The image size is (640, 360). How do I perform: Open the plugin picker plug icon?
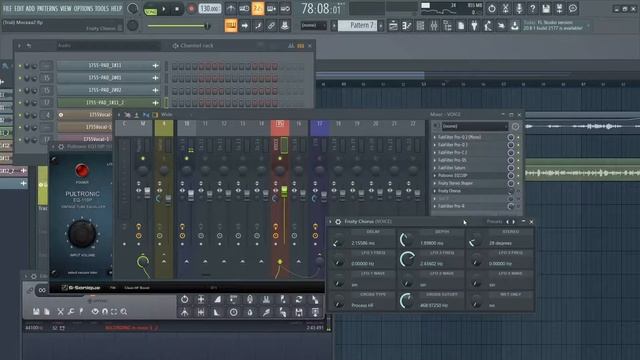[x=474, y=26]
